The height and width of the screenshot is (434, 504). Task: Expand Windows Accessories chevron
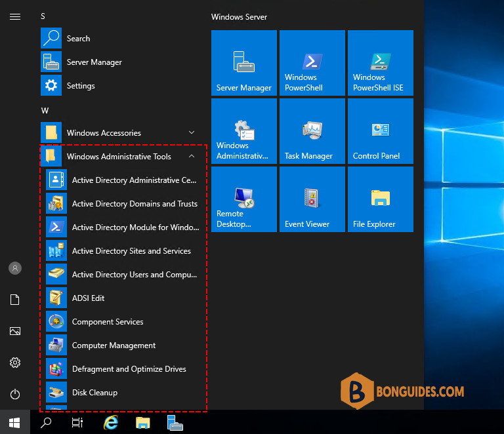coord(192,132)
